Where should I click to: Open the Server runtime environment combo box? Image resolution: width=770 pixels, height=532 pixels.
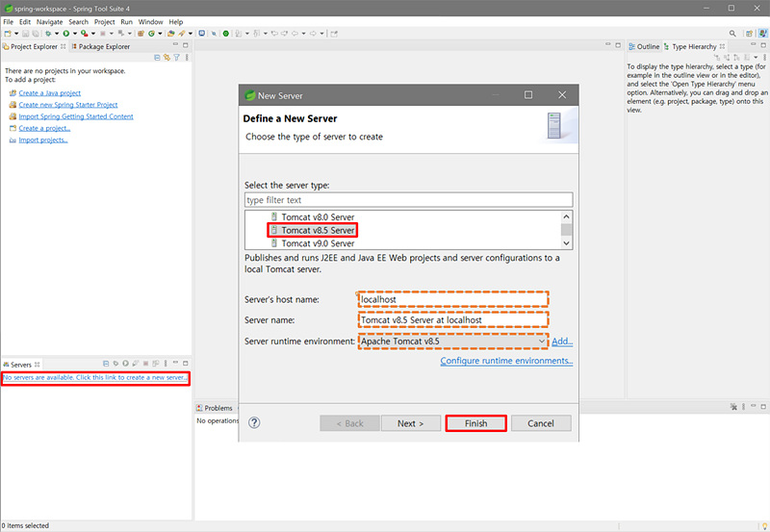(x=452, y=342)
